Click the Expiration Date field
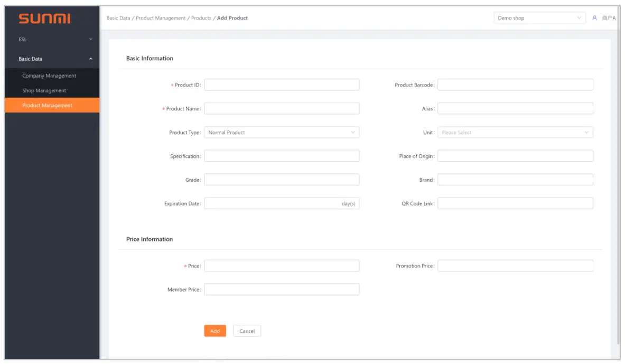625x364 pixels. point(272,203)
